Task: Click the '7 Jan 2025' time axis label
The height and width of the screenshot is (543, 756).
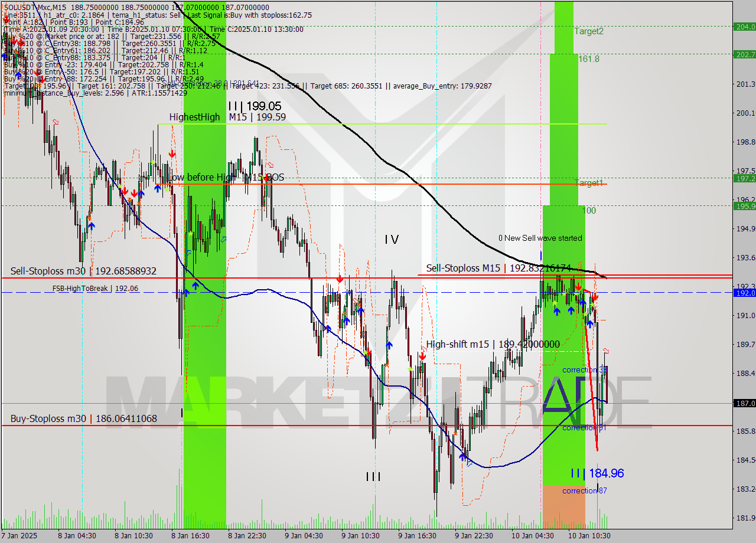Action: point(19,536)
